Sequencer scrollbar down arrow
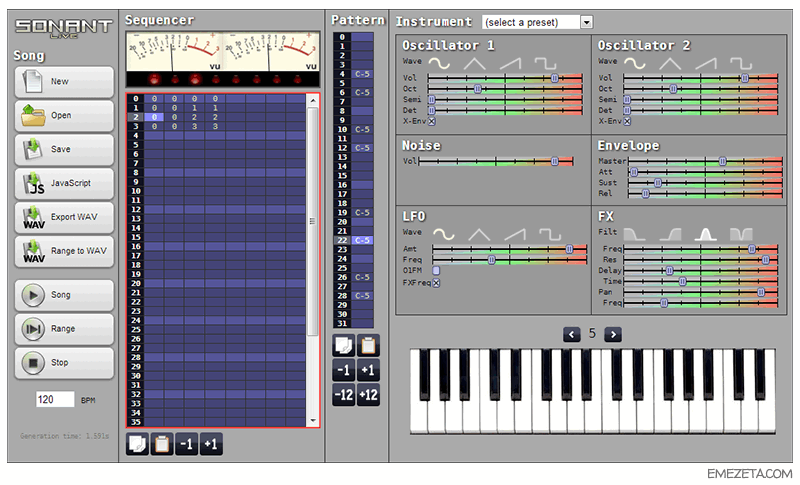 pyautogui.click(x=313, y=421)
